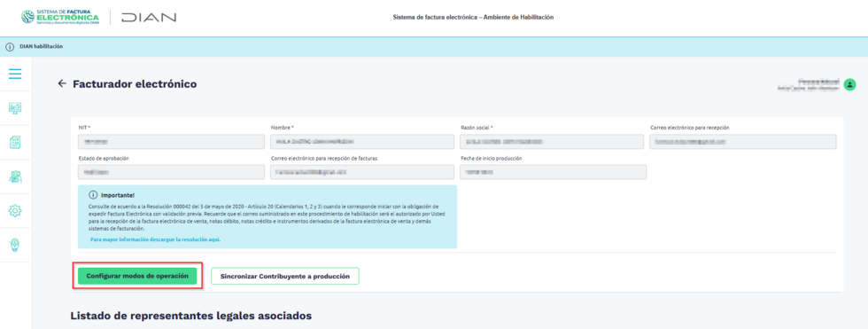Open the green user avatar menu
868x329 pixels.
coord(849,85)
